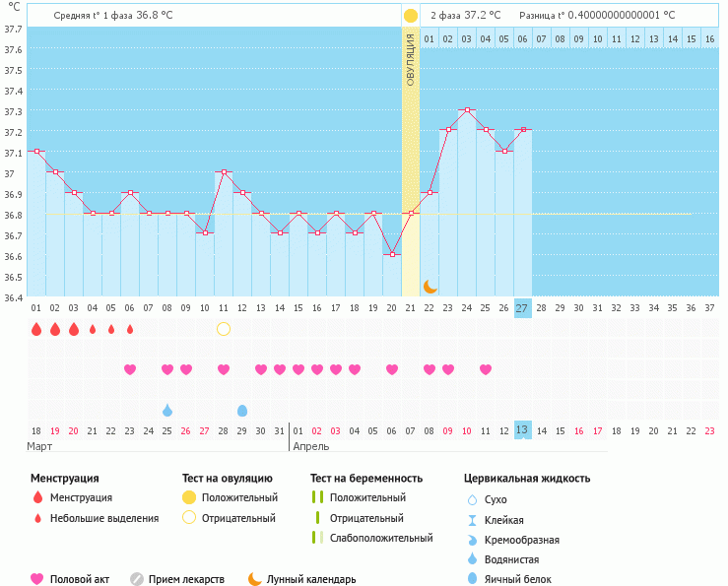
Task: Select the empty ovulation test circle on day 11
Action: pyautogui.click(x=224, y=329)
